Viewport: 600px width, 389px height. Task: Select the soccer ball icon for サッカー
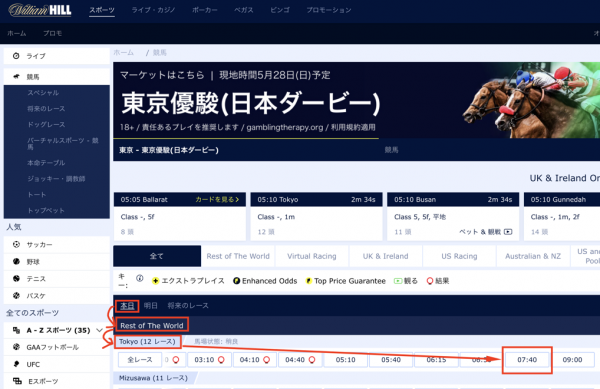[16, 244]
